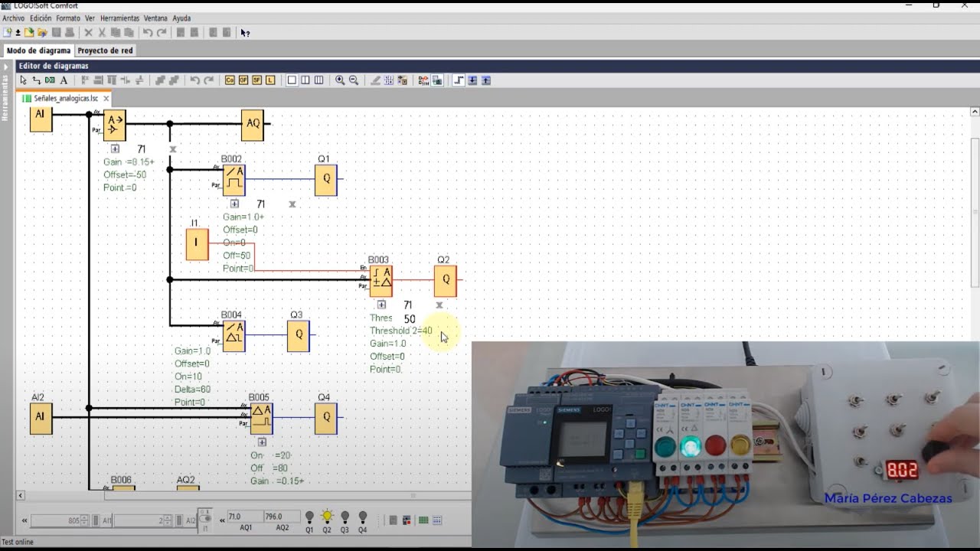Open the Ayuda menu
The image size is (980, 551).
[181, 18]
